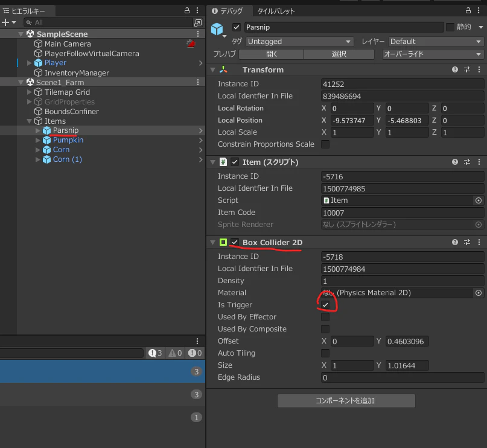487x448 pixels.
Task: Select GridProperties object
Action: pyautogui.click(x=69, y=101)
